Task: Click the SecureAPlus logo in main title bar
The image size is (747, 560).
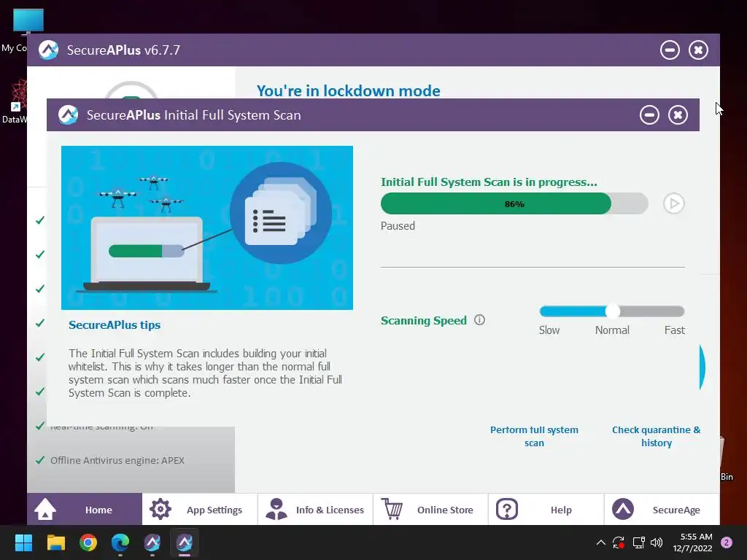Action: [x=48, y=50]
